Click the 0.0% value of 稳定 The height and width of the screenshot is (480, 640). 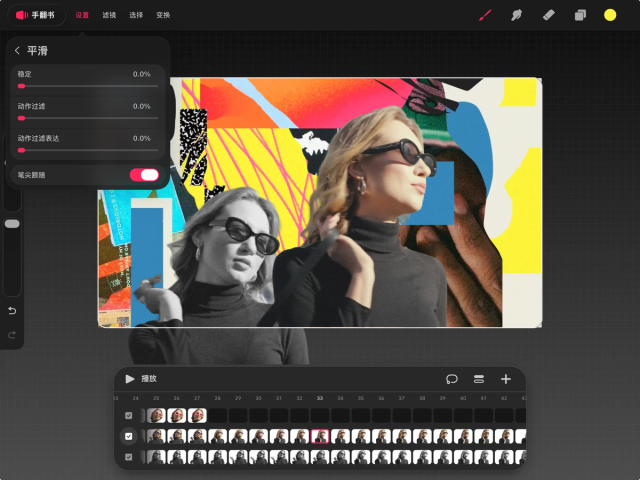pos(142,74)
